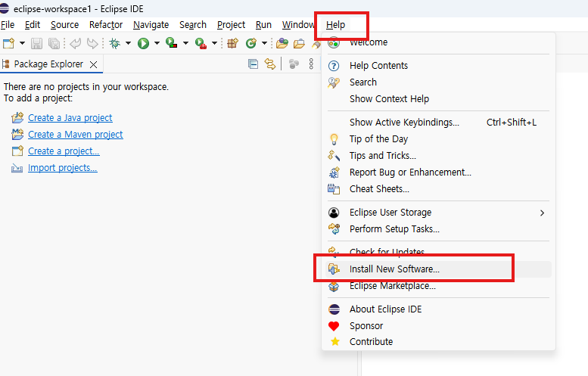This screenshot has height=376, width=588.
Task: Choose Install New Software...
Action: point(438,269)
